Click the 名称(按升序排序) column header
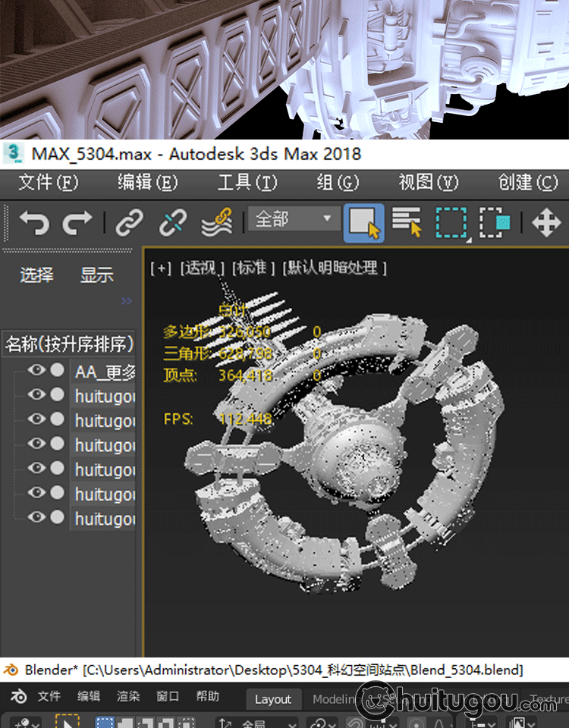Viewport: 569px width, 728px height. point(70,344)
